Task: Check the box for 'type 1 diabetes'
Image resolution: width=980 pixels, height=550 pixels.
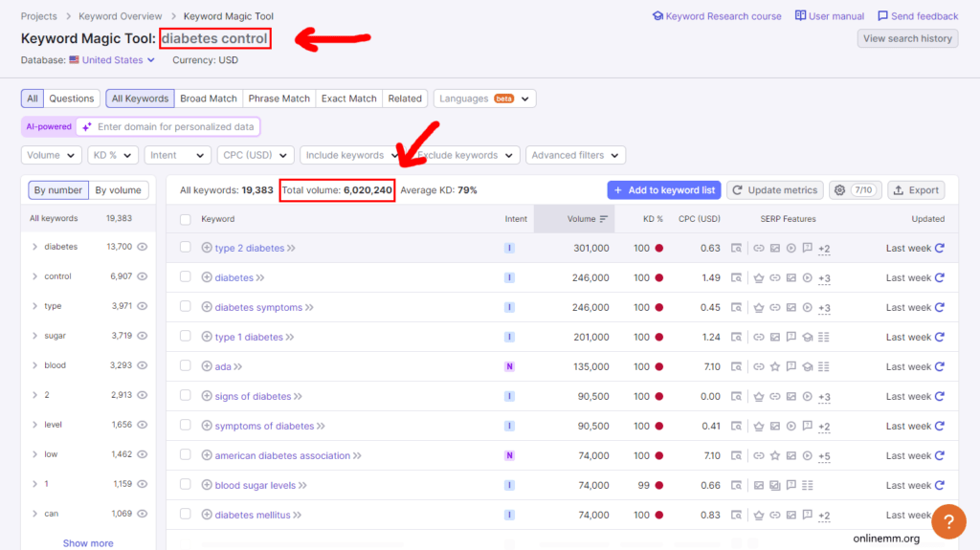Action: click(186, 337)
